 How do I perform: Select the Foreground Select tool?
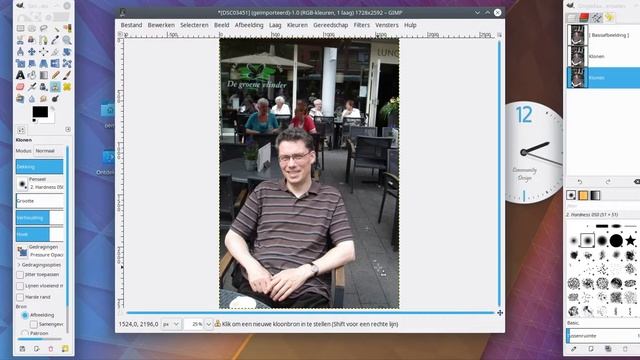[x=32, y=40]
